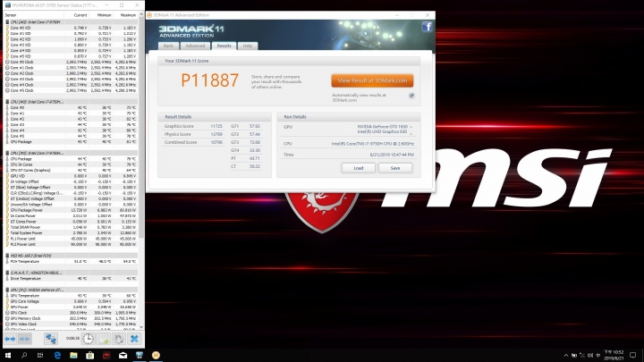This screenshot has height=362, width=644.
Task: Switch to 3DMark 11 orange taskbar icon
Action: tap(156, 356)
